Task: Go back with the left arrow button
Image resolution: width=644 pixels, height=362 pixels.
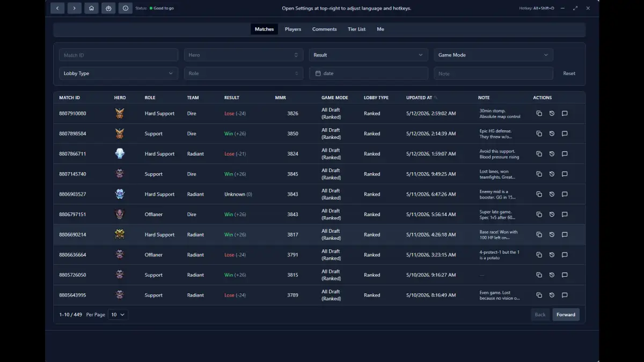Action: [57, 8]
